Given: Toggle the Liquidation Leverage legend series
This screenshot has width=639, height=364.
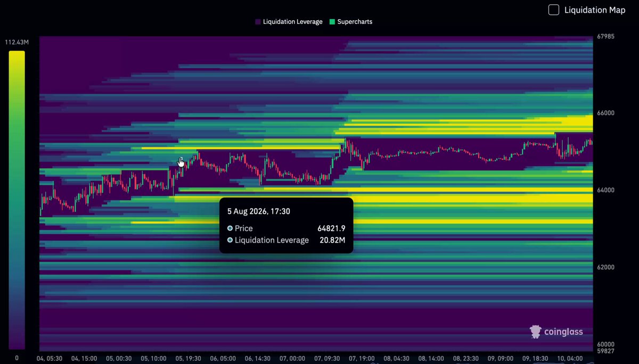Looking at the screenshot, I should 289,22.
